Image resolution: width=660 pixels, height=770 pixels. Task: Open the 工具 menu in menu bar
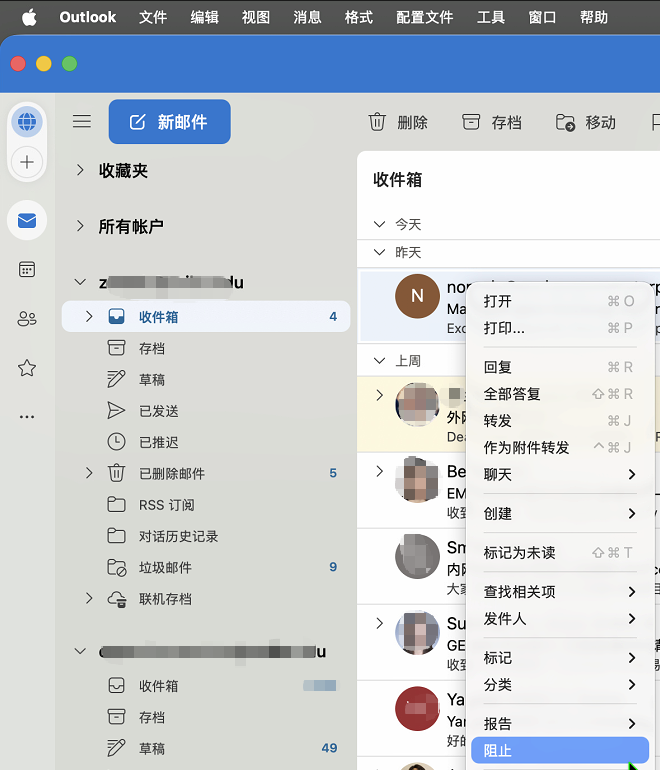490,17
